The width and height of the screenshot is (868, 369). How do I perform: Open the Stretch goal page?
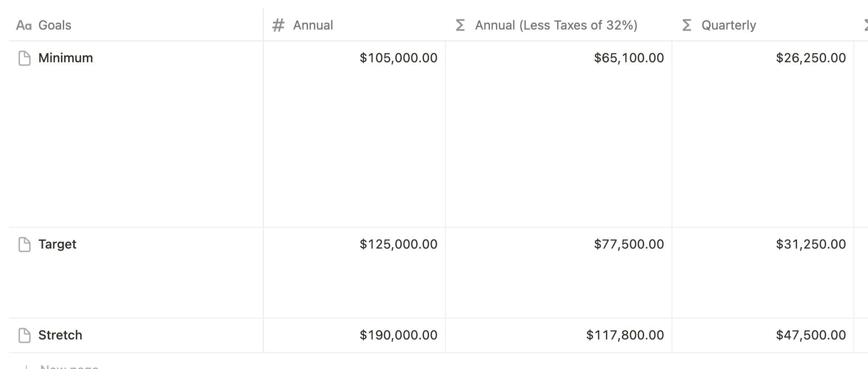[x=60, y=335]
